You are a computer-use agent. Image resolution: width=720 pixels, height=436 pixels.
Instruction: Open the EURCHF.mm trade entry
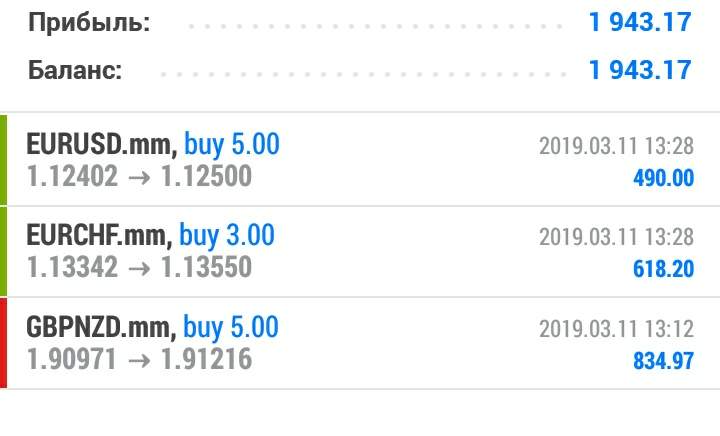[x=99, y=236]
